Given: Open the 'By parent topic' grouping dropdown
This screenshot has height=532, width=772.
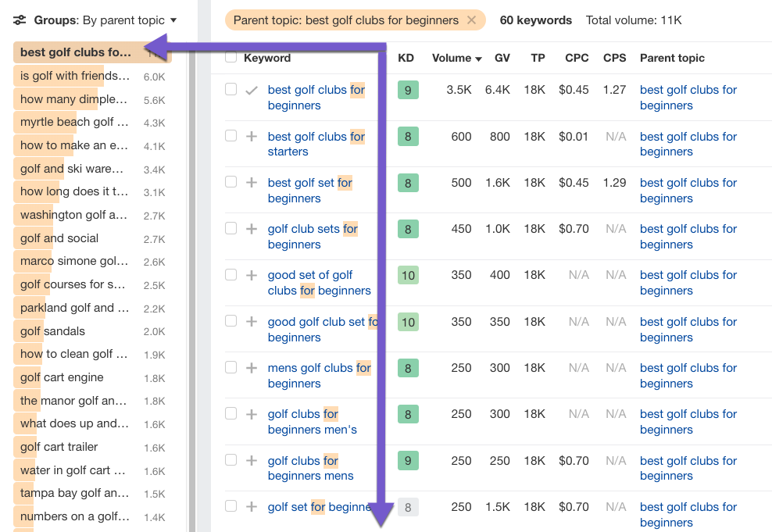Looking at the screenshot, I should [130, 20].
